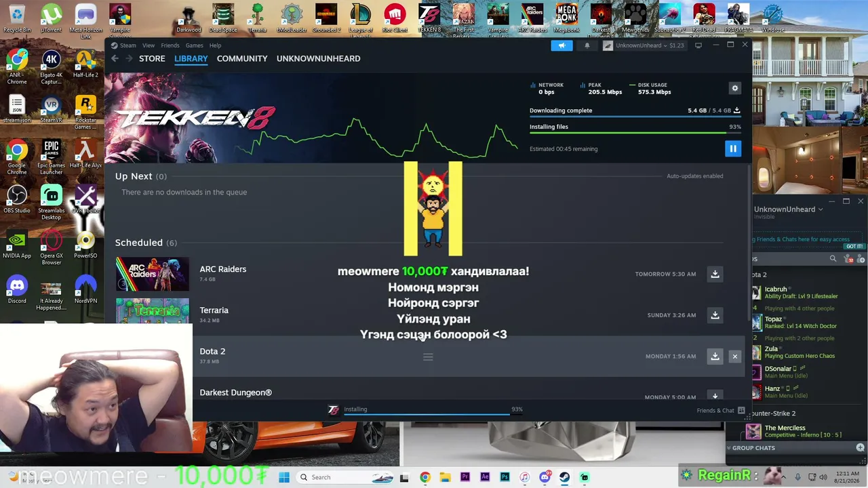The image size is (868, 488).
Task: Expand the GROUP CHATS section
Action: tap(753, 448)
